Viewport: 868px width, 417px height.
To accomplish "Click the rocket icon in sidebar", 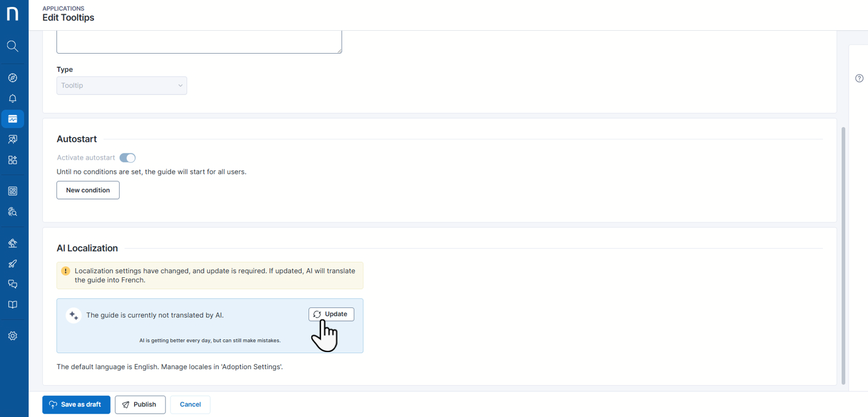I will click(13, 264).
